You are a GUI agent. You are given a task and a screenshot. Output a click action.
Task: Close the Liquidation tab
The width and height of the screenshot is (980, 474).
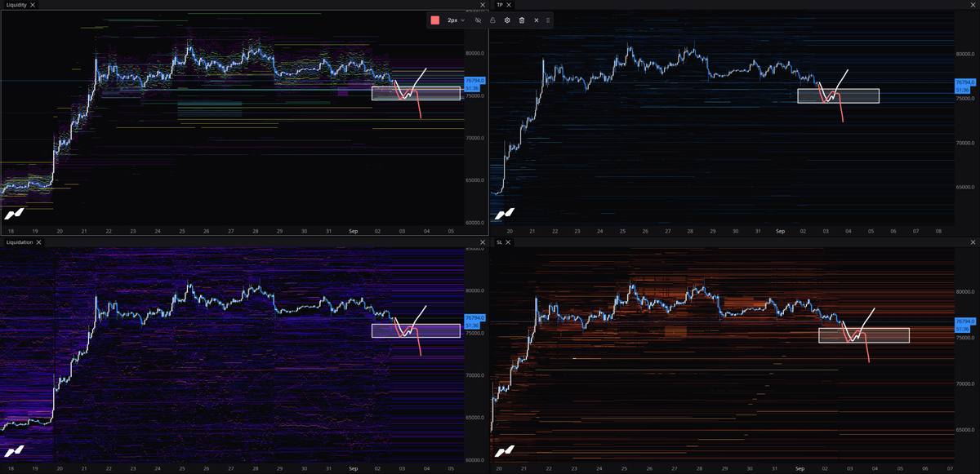pyautogui.click(x=39, y=242)
